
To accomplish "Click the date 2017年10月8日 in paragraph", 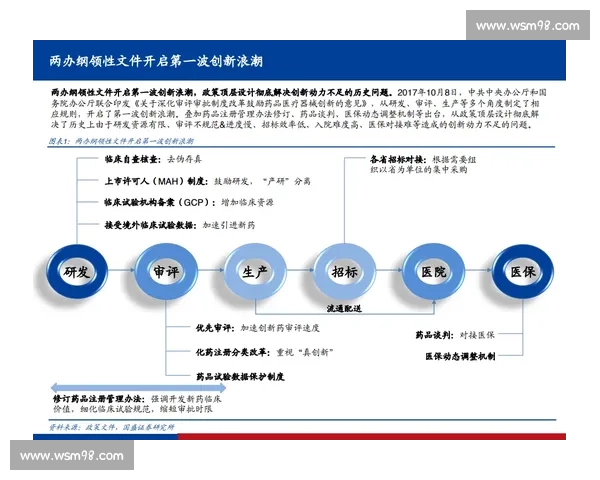I will pos(427,92).
